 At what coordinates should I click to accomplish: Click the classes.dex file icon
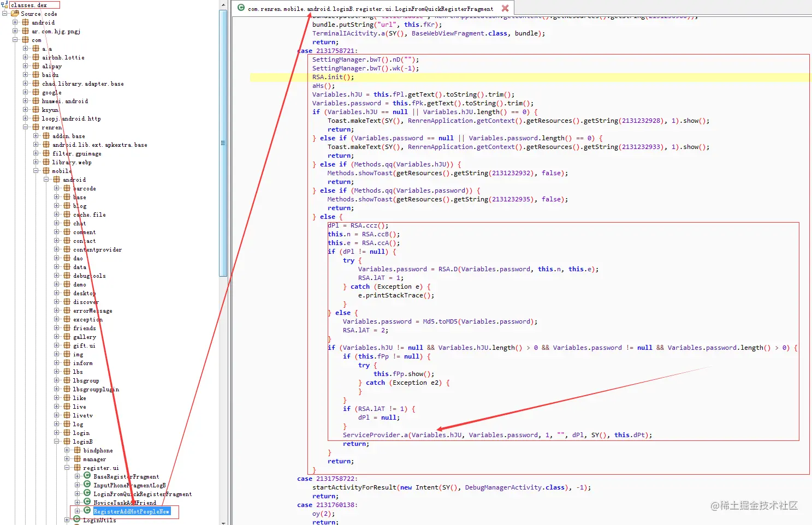click(4, 5)
